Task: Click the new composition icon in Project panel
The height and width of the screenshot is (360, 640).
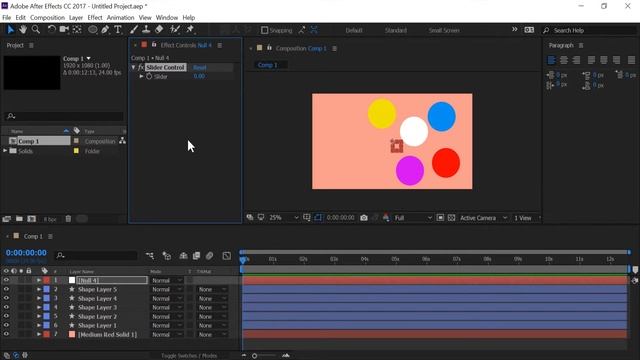Action: (31, 219)
